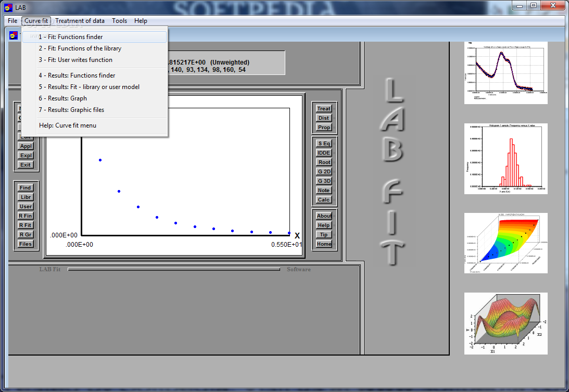Click the User button
Screen dimensions: 569x392
pos(26,207)
